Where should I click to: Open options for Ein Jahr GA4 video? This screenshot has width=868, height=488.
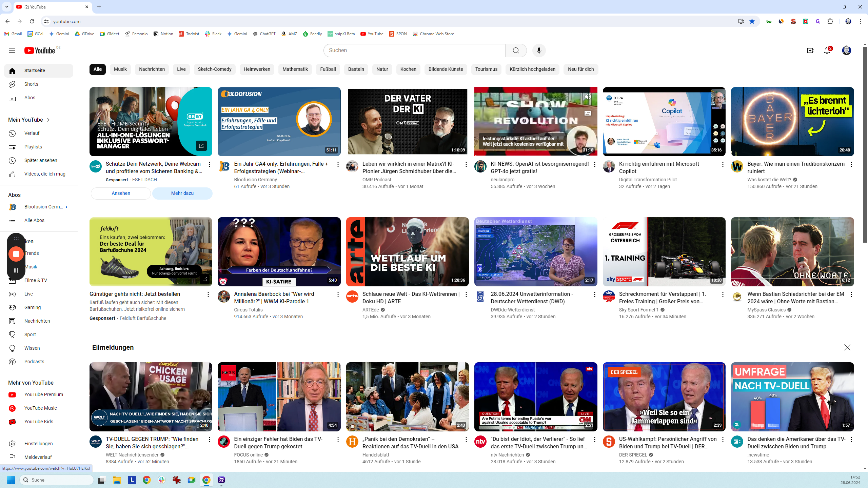[x=338, y=164]
